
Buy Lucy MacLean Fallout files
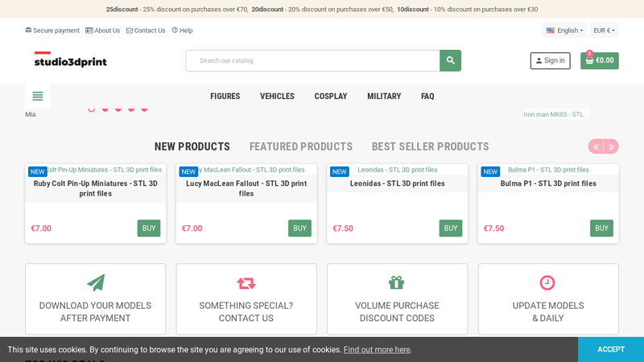[299, 228]
